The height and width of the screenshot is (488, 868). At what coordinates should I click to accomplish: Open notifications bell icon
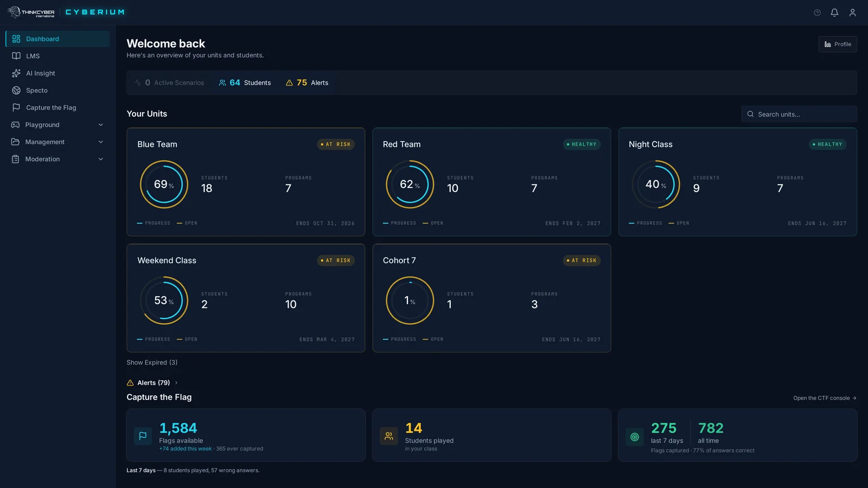(x=834, y=12)
